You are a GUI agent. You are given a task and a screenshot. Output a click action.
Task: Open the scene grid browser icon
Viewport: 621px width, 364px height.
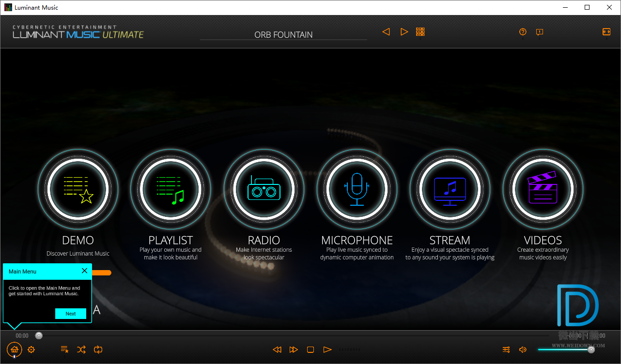420,32
